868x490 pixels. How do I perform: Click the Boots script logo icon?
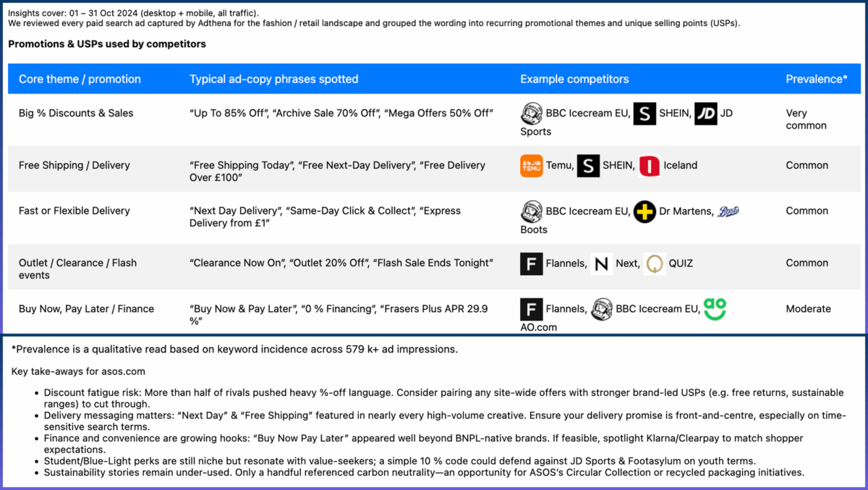click(727, 211)
